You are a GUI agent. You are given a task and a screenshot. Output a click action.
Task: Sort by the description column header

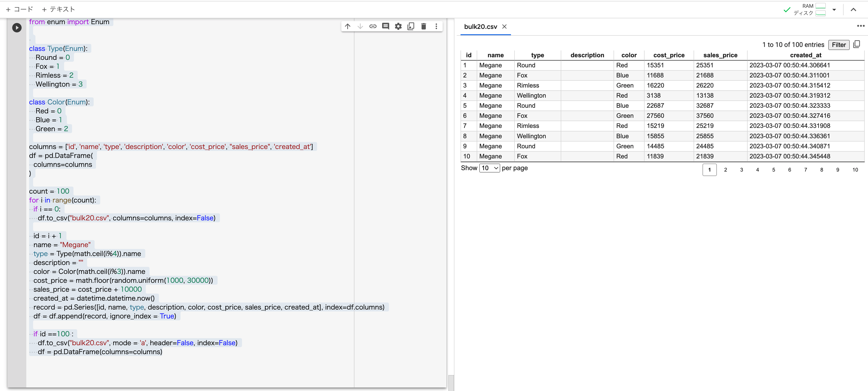[x=587, y=55]
